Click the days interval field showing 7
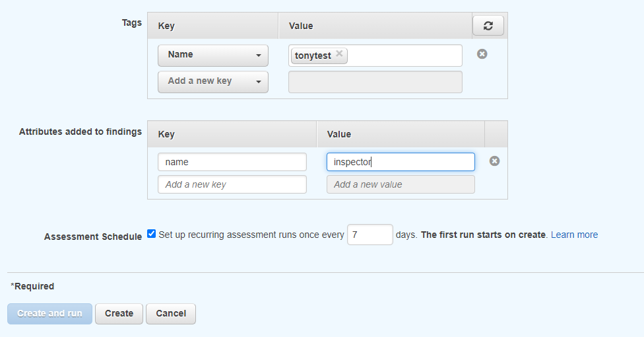644x337 pixels. pyautogui.click(x=370, y=235)
